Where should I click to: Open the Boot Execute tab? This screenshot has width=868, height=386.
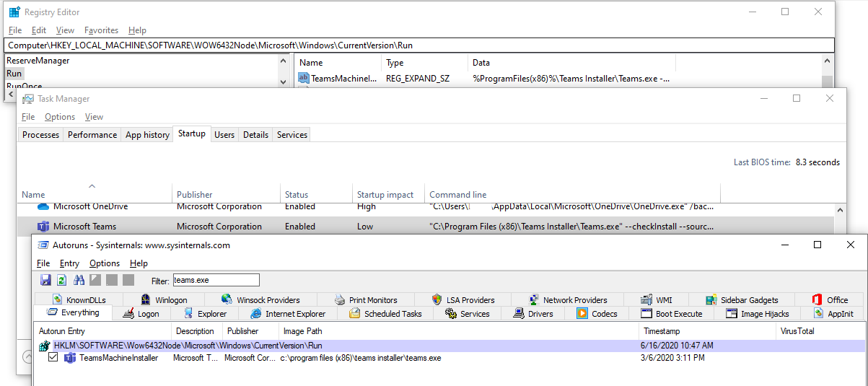pyautogui.click(x=671, y=313)
